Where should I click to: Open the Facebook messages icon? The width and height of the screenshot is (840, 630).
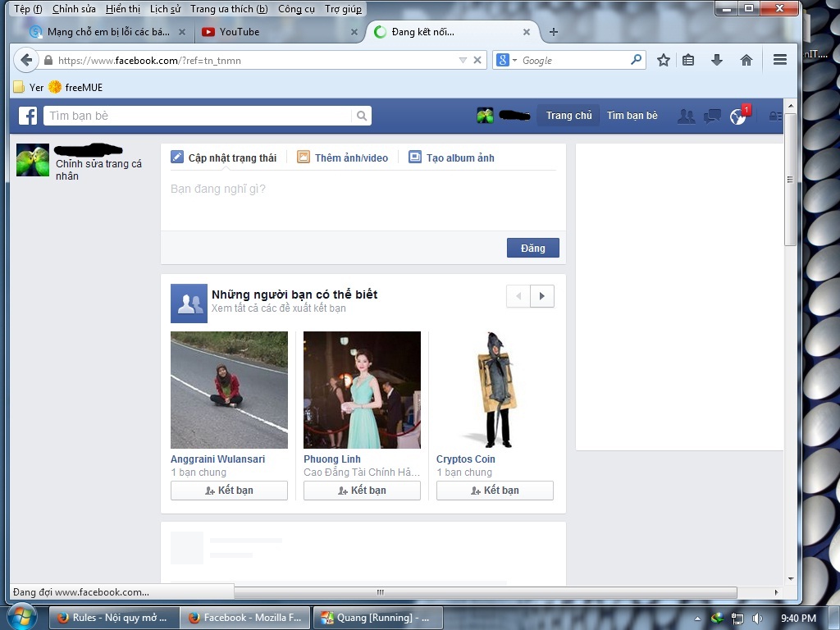pos(712,116)
